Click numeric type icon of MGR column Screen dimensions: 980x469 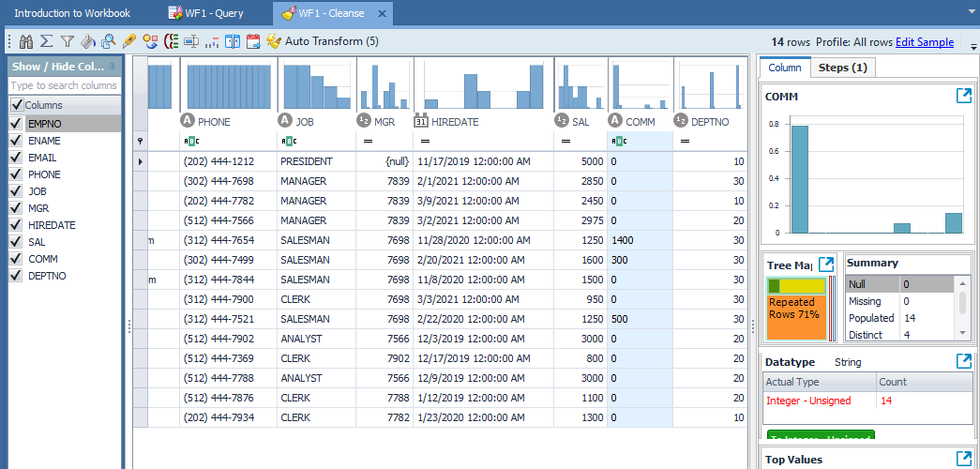[x=365, y=122]
